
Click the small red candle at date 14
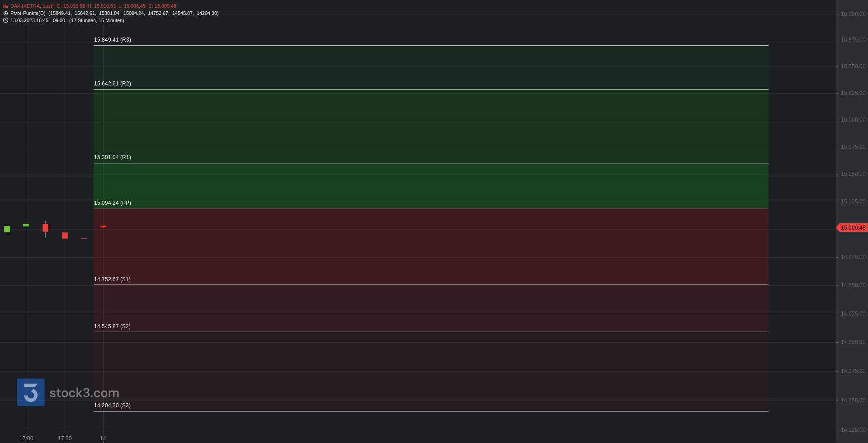click(x=103, y=226)
